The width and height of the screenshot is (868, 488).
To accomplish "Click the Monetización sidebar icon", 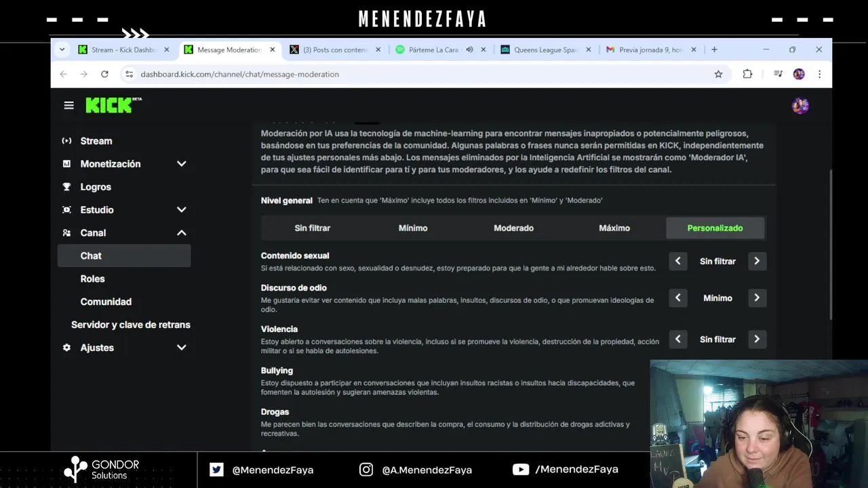I will (66, 164).
